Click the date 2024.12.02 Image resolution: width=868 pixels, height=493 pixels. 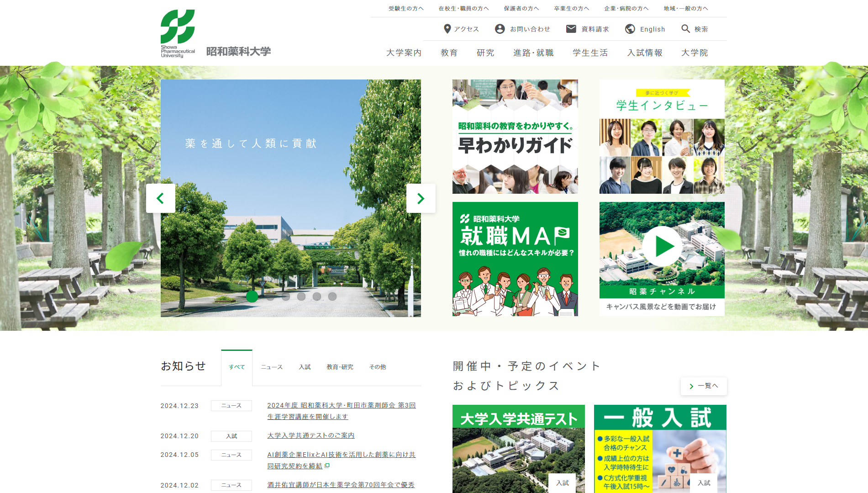click(x=179, y=485)
